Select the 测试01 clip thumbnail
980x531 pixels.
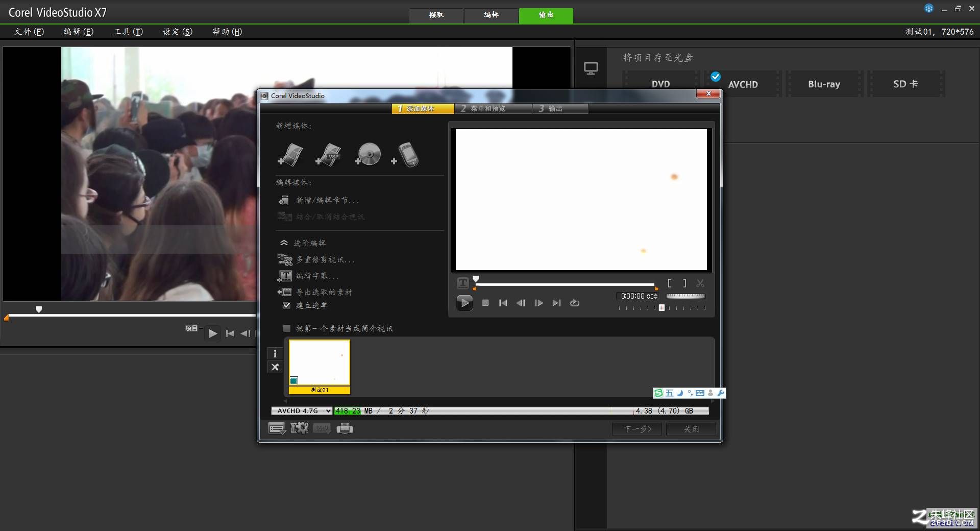(x=320, y=367)
